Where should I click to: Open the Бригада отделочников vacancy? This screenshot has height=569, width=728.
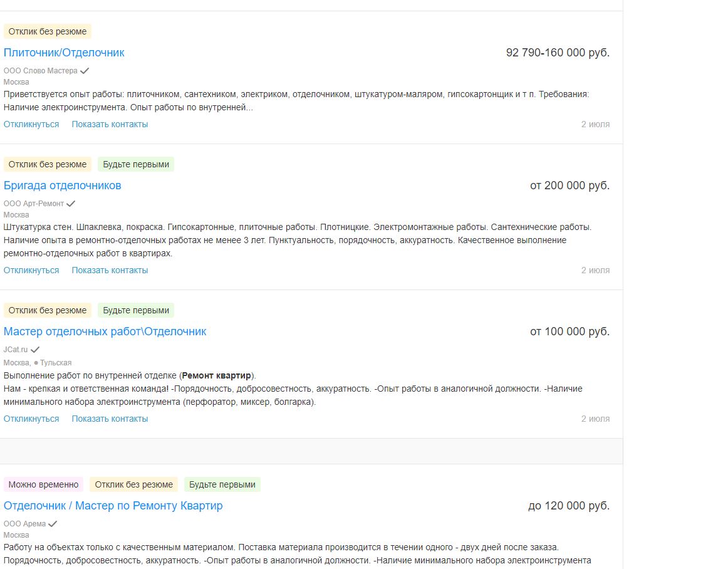click(63, 185)
